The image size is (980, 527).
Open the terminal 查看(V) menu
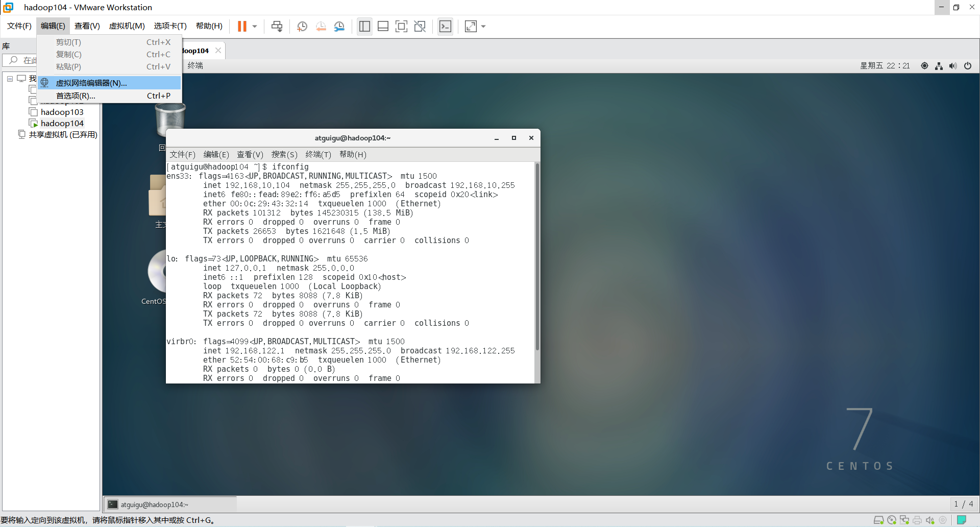point(250,154)
